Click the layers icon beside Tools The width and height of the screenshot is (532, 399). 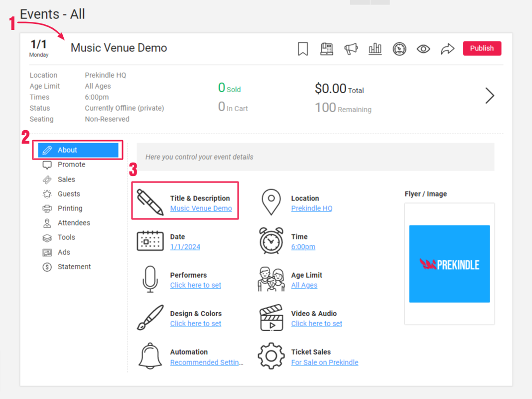(x=47, y=238)
